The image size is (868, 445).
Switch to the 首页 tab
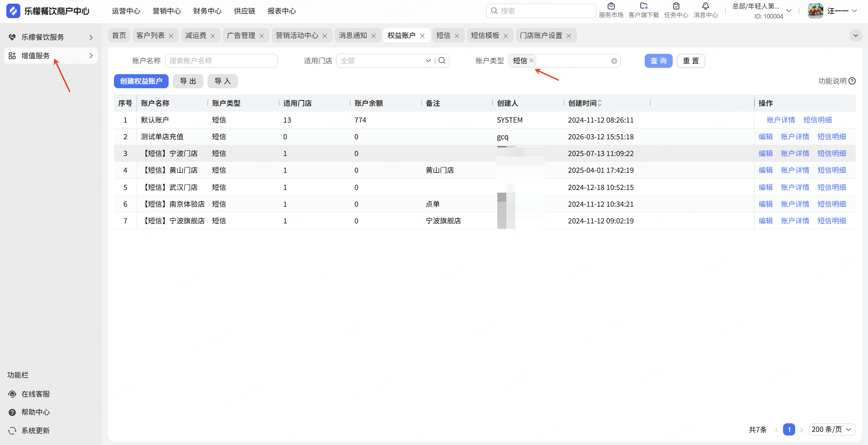(x=119, y=35)
